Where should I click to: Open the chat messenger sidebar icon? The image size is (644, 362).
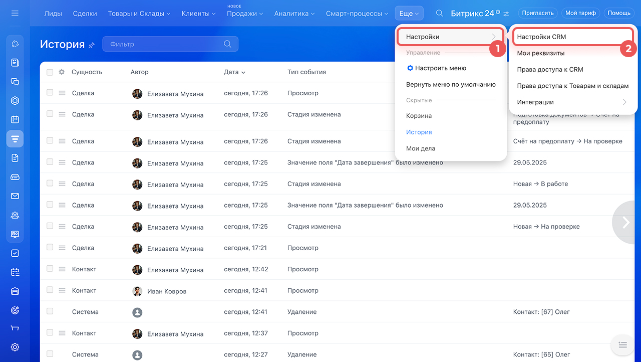[x=15, y=82]
